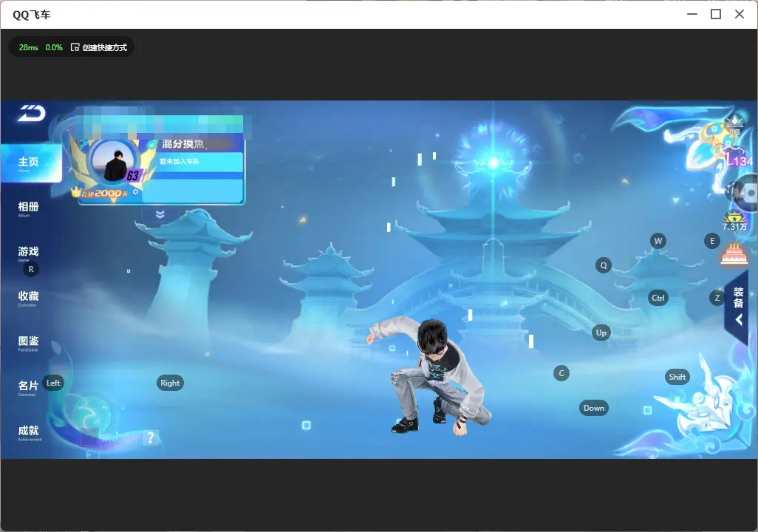Minimize the QQ飞车 window

pyautogui.click(x=692, y=15)
